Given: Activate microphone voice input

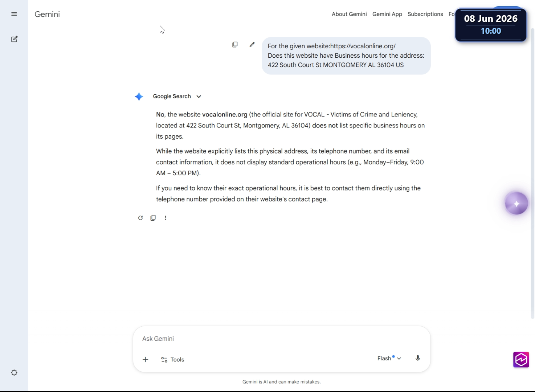Looking at the screenshot, I should pos(418,358).
